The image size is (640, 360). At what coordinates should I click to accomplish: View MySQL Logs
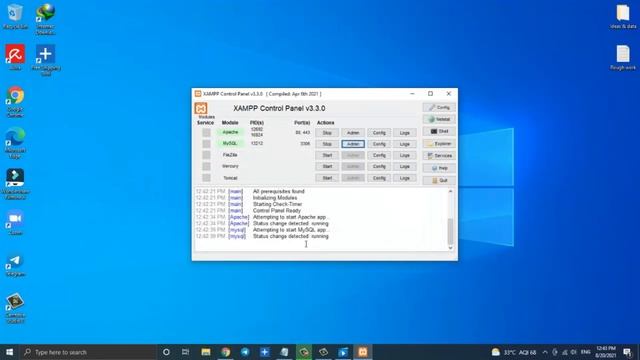pyautogui.click(x=404, y=144)
